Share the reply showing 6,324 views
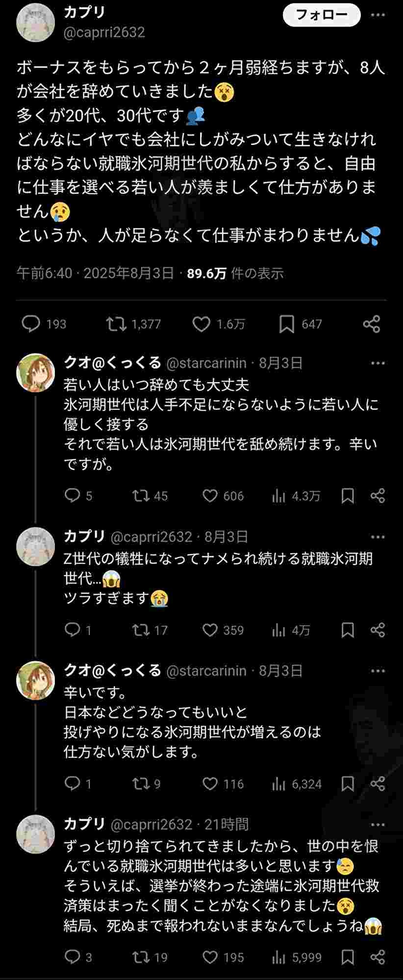 click(x=378, y=784)
